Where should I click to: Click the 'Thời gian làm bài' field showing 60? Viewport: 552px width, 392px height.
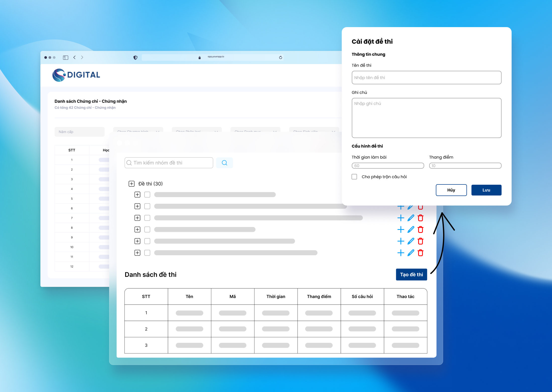[x=388, y=166]
